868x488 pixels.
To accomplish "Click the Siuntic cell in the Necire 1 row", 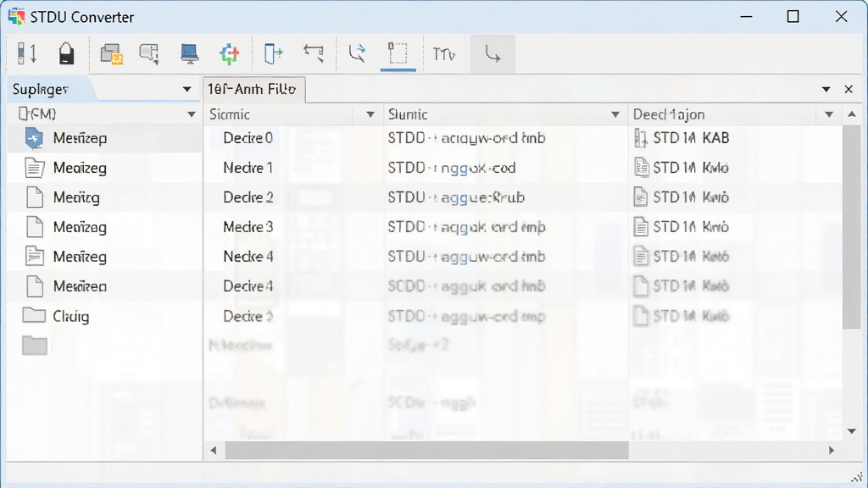I will [451, 168].
